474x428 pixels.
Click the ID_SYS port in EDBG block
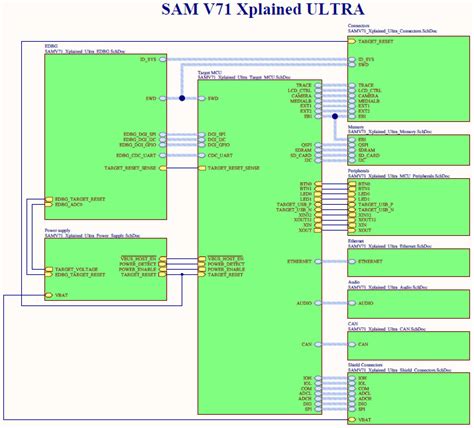pyautogui.click(x=162, y=59)
